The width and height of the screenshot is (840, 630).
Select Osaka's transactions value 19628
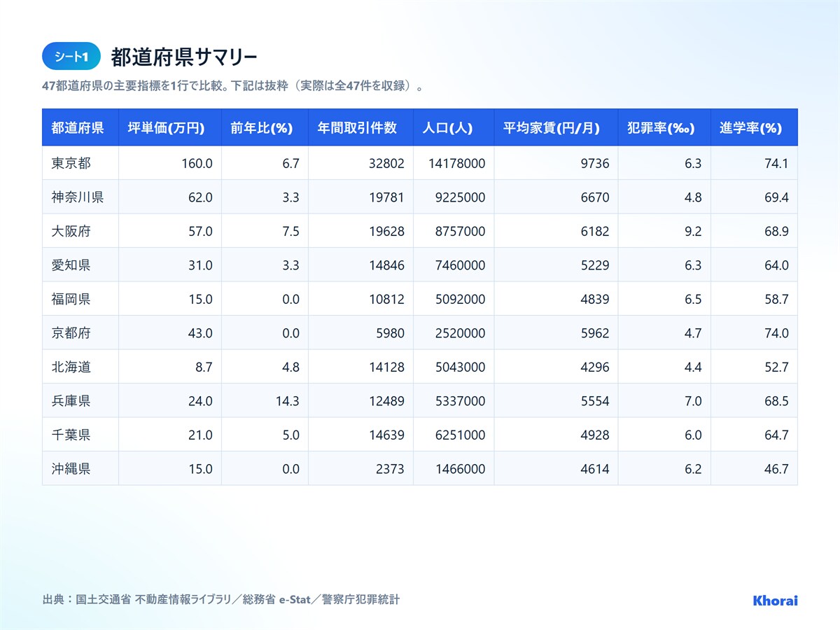click(x=360, y=231)
